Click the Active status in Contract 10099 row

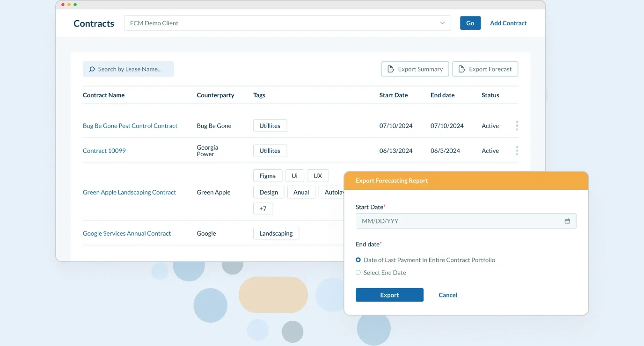(490, 151)
